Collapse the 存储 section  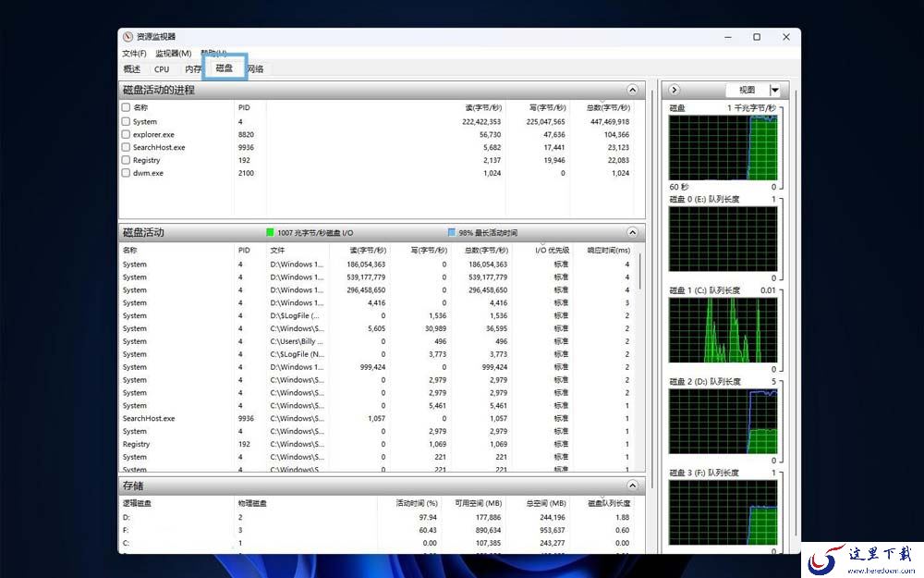632,486
